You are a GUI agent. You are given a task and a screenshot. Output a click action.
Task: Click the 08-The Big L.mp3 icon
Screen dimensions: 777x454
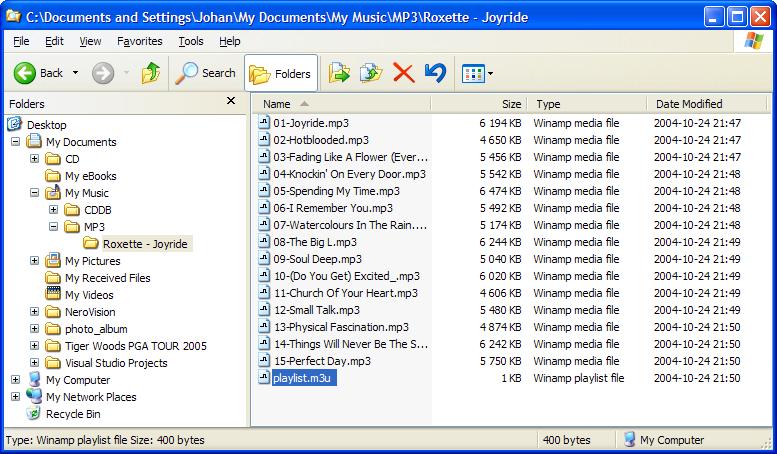pos(264,242)
